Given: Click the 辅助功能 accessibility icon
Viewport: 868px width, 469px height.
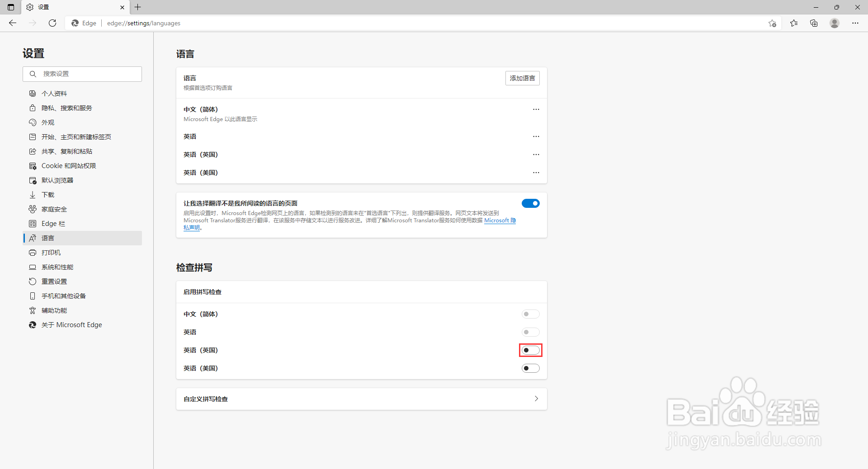Looking at the screenshot, I should click(33, 310).
